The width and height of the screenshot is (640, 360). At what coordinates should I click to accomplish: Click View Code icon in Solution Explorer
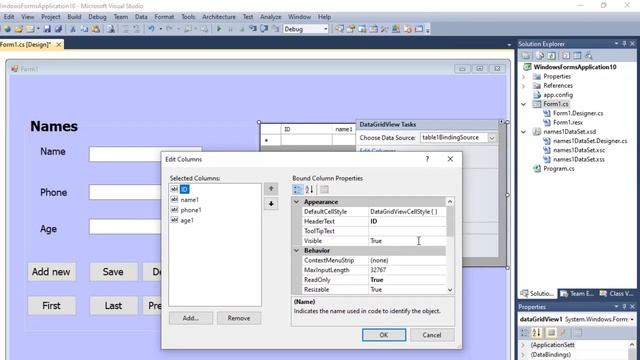pos(566,55)
